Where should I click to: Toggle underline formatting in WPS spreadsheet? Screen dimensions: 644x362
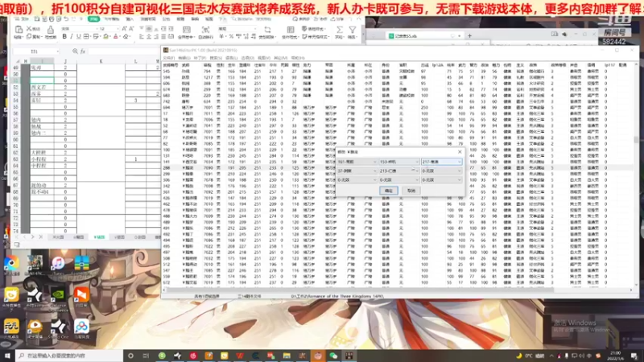(x=78, y=36)
